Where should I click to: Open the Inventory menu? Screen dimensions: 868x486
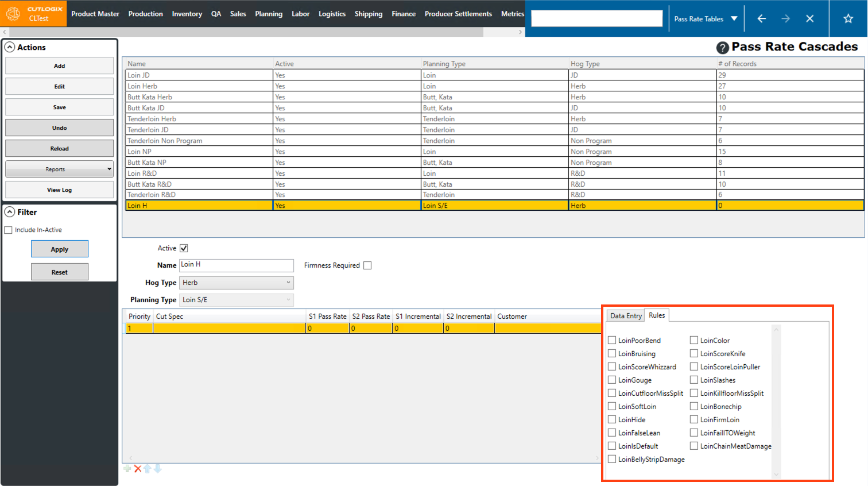tap(187, 14)
